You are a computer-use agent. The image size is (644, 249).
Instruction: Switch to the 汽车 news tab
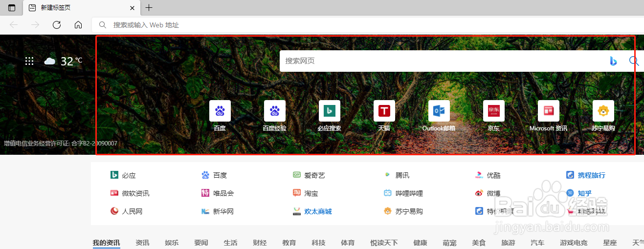[x=537, y=243]
